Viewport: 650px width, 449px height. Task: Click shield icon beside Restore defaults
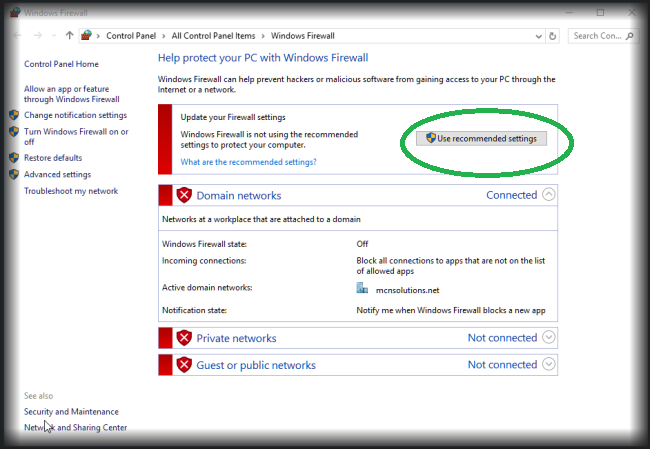tap(14, 158)
